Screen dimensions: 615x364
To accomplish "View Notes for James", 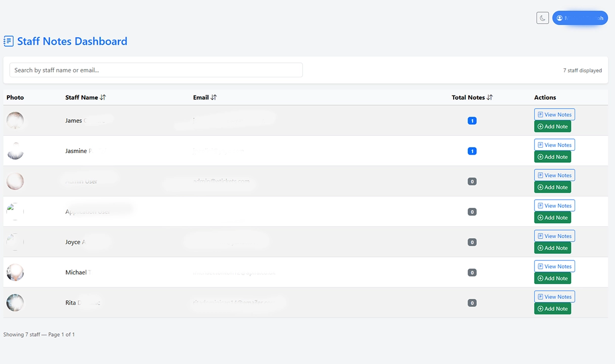I will click(x=554, y=115).
